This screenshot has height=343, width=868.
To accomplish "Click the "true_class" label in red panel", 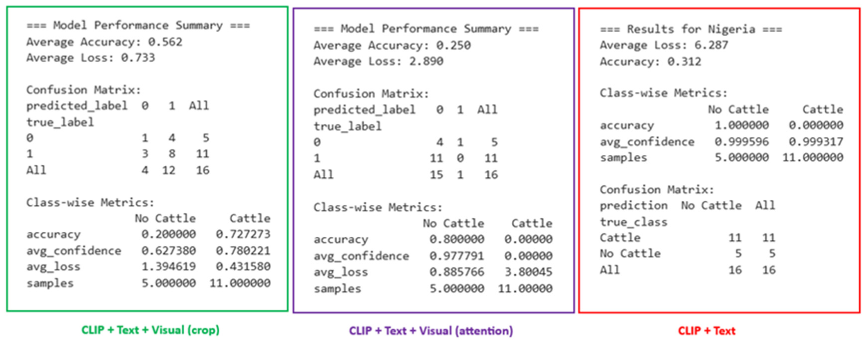I will point(633,222).
